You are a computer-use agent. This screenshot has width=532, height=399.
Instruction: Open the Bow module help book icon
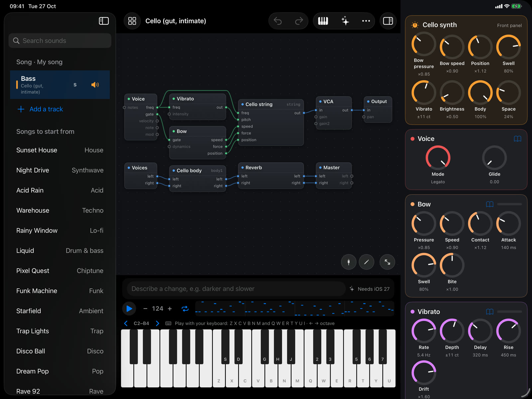click(489, 204)
